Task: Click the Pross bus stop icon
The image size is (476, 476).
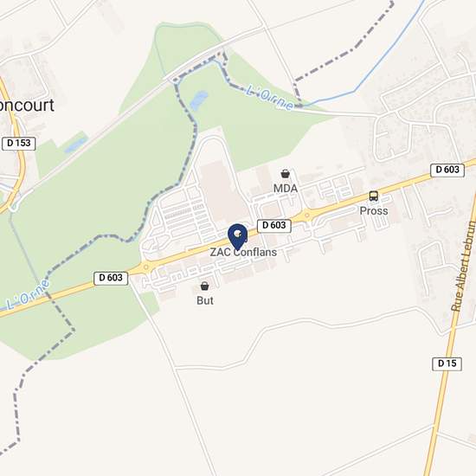Action: (x=374, y=196)
